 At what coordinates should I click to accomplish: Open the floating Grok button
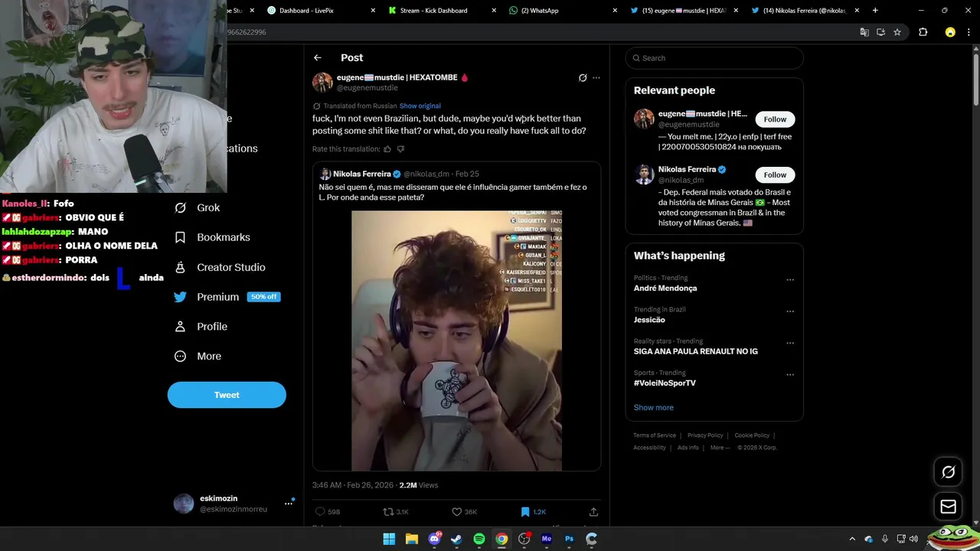click(948, 472)
